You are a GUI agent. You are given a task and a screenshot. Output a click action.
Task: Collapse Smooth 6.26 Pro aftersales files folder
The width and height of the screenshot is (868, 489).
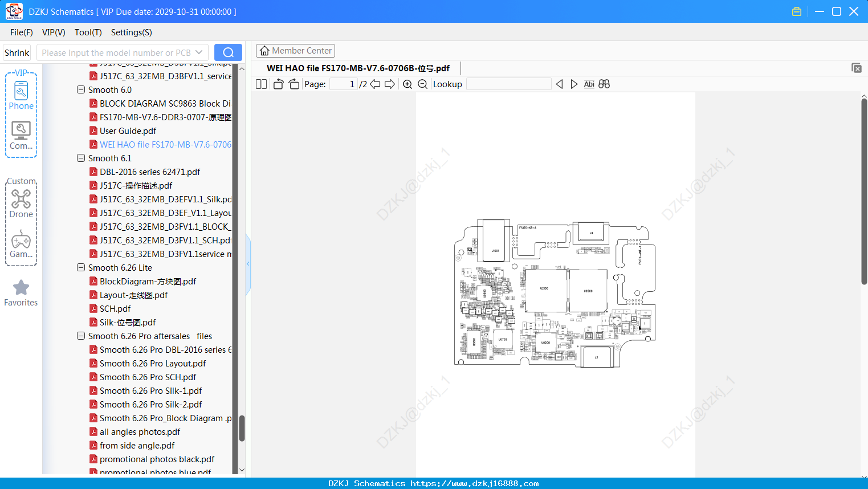coord(81,336)
